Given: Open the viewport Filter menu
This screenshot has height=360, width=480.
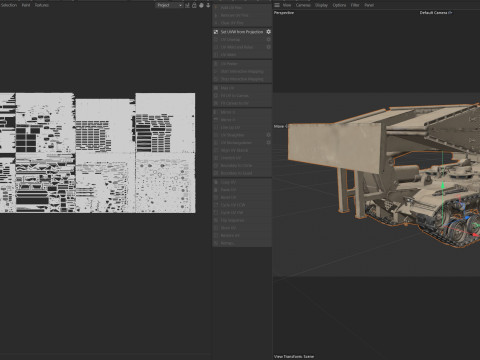Looking at the screenshot, I should pyautogui.click(x=355, y=5).
